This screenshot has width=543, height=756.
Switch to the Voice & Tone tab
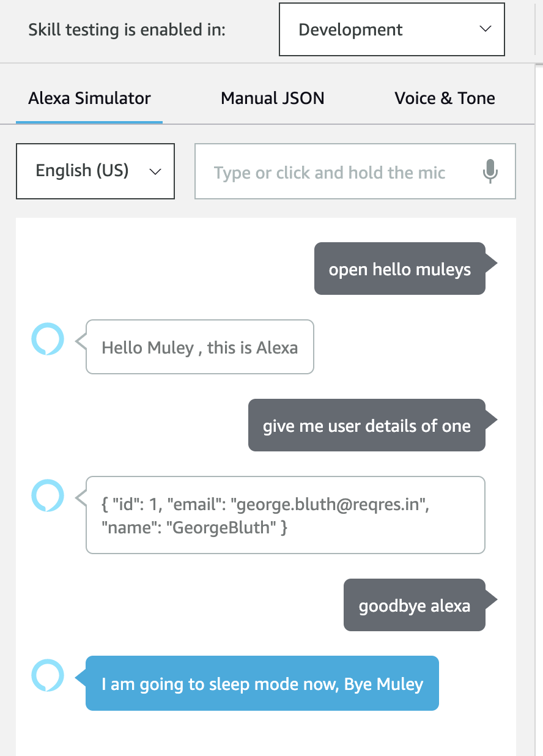(445, 98)
